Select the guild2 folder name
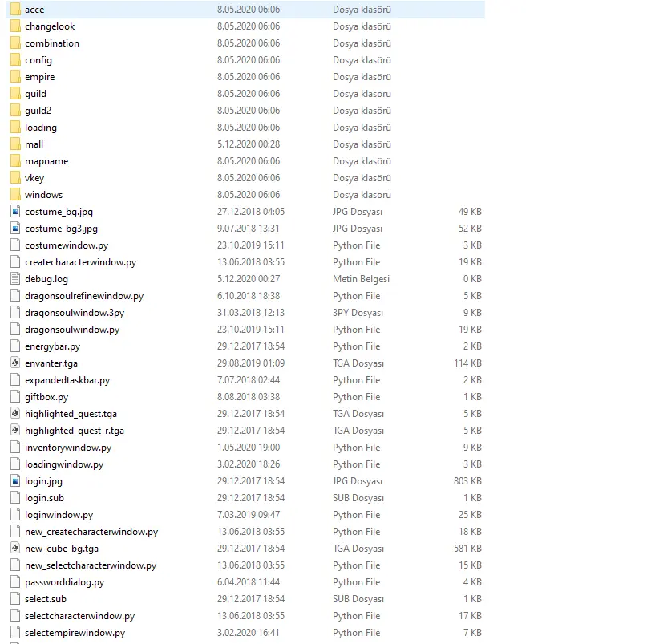Image resolution: width=663 pixels, height=644 pixels. (38, 111)
